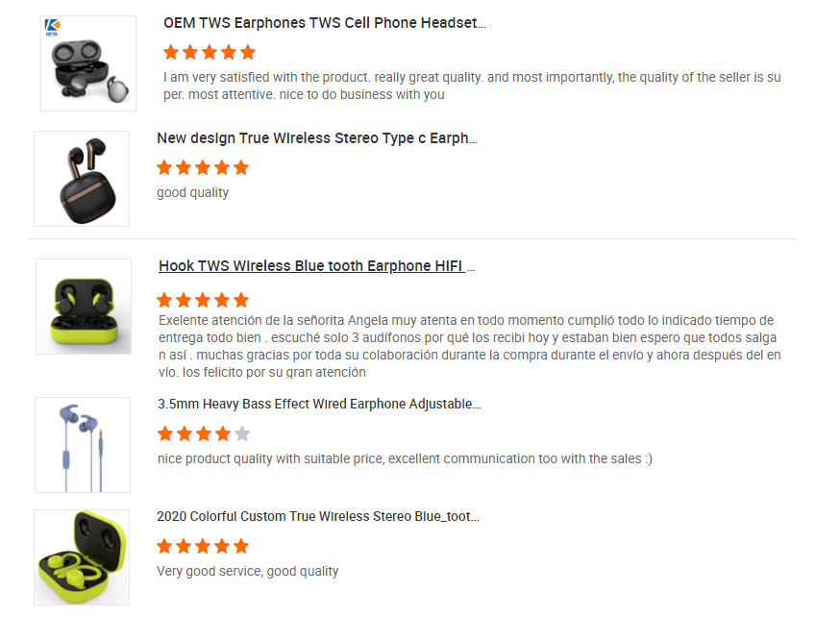Click the "nice product quality" review text

[405, 458]
